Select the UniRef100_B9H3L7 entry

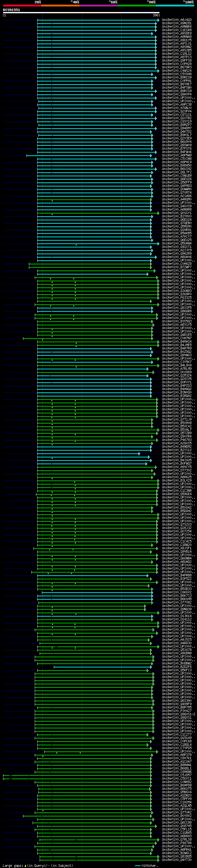coord(177,135)
